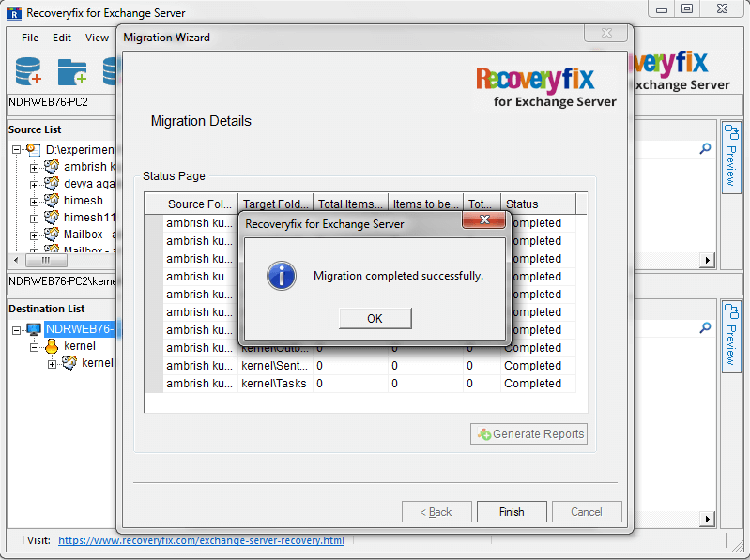The height and width of the screenshot is (560, 750).
Task: Select the ambrish mailbox icon in Source List
Action: tap(52, 166)
